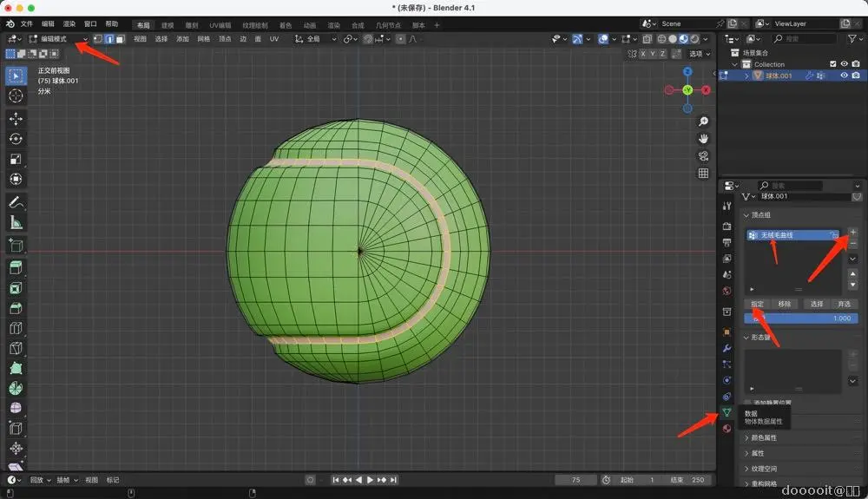Toggle camera view icon in viewport
Image resolution: width=868 pixels, height=499 pixels.
(704, 156)
